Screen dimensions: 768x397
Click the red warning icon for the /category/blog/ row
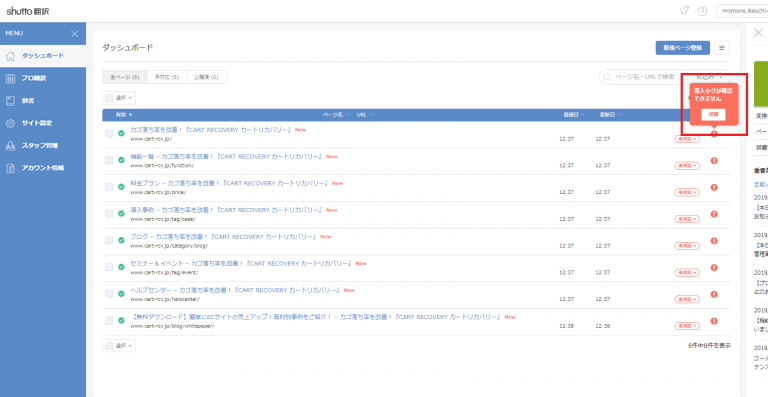(x=714, y=241)
